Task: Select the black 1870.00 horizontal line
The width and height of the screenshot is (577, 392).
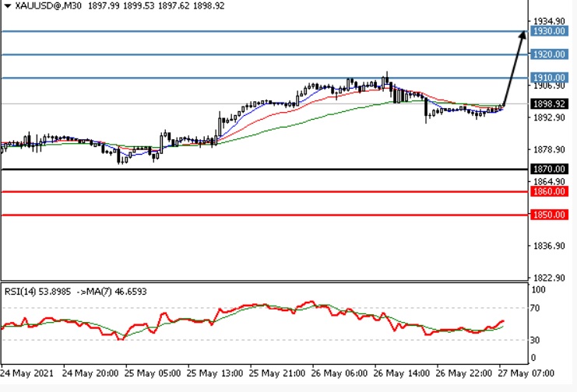Action: click(x=264, y=169)
